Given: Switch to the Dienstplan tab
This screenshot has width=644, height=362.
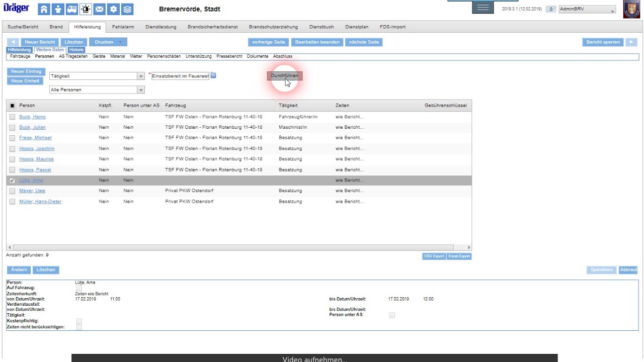Looking at the screenshot, I should (357, 27).
